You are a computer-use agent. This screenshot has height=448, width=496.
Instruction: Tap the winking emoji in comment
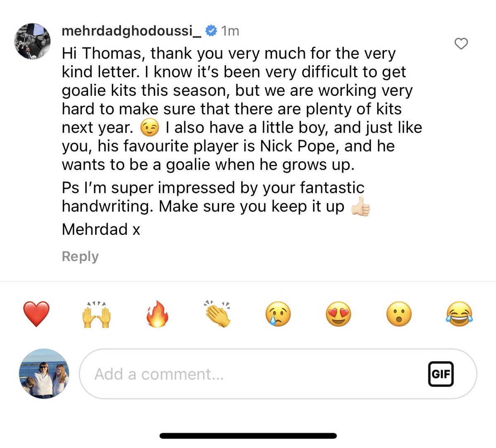click(x=150, y=128)
